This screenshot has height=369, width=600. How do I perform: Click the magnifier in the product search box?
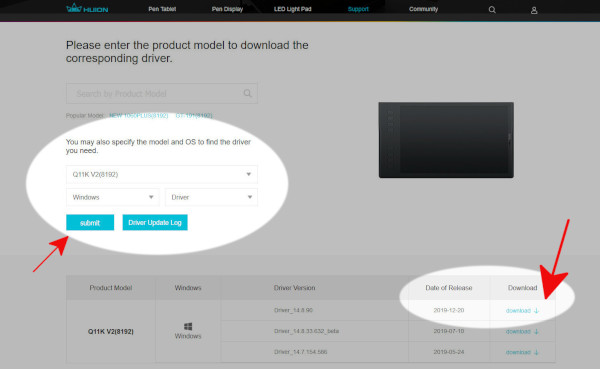[x=248, y=93]
